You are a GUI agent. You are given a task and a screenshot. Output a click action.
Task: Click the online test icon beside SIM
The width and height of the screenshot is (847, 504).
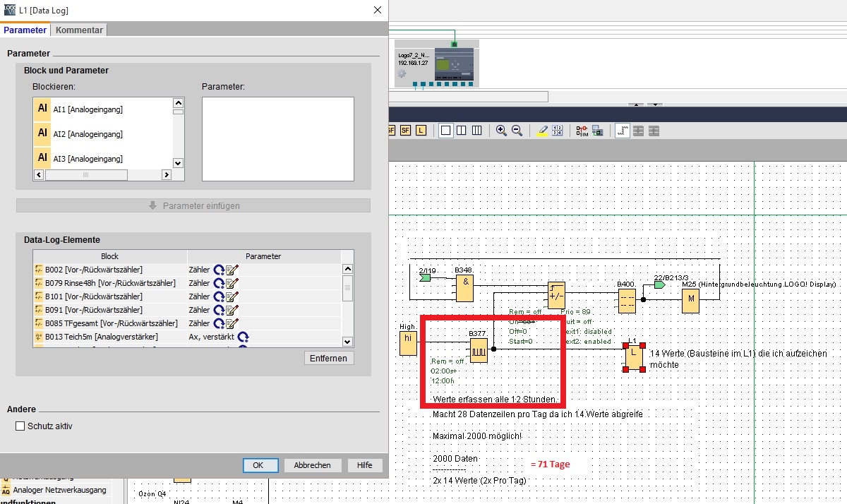[x=598, y=131]
